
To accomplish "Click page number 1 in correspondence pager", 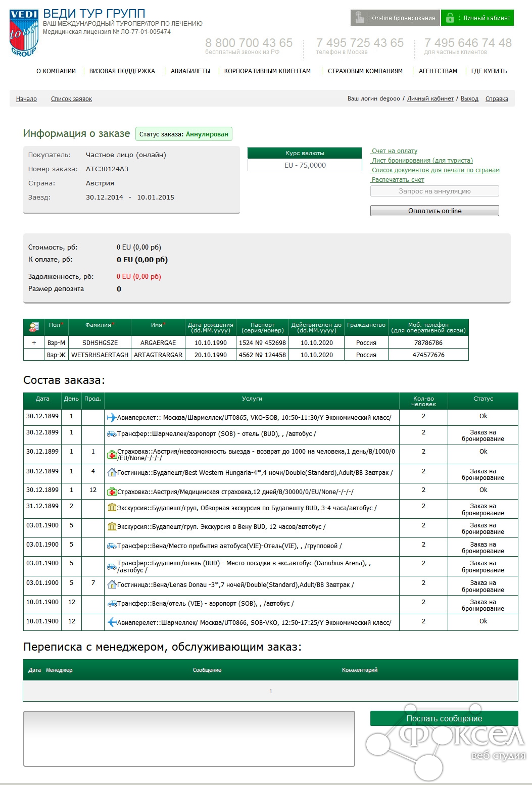I will [x=271, y=691].
